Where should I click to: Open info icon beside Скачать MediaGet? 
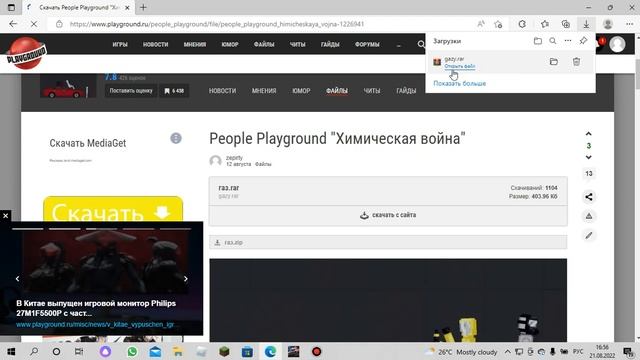(176, 138)
